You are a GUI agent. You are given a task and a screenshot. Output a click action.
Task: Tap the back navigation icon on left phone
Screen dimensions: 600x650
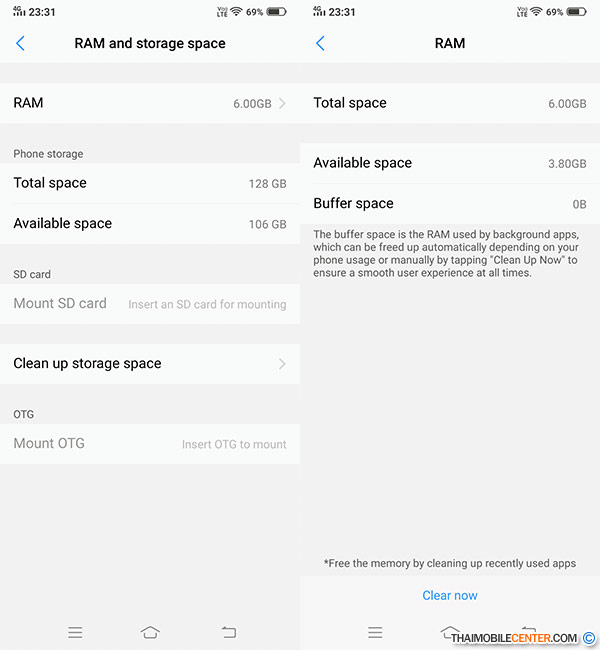(228, 632)
